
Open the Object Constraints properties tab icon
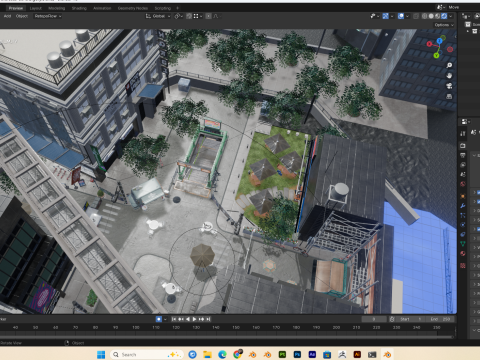coord(463,234)
